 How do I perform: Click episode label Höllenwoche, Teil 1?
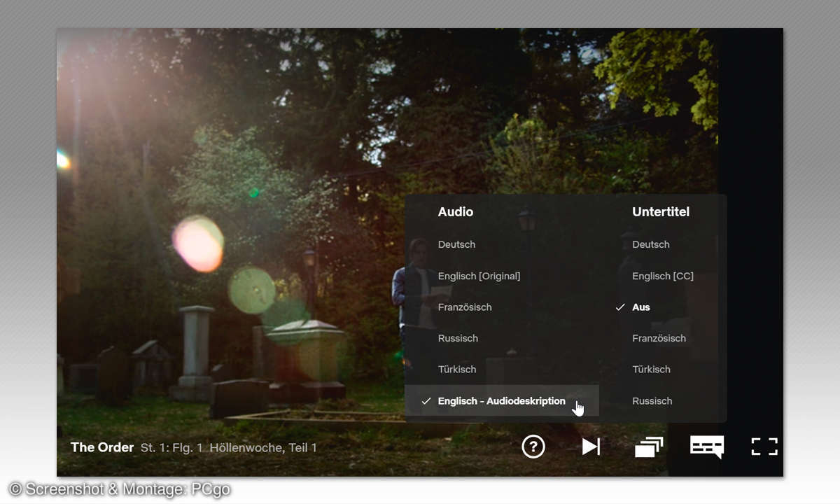[x=263, y=447]
